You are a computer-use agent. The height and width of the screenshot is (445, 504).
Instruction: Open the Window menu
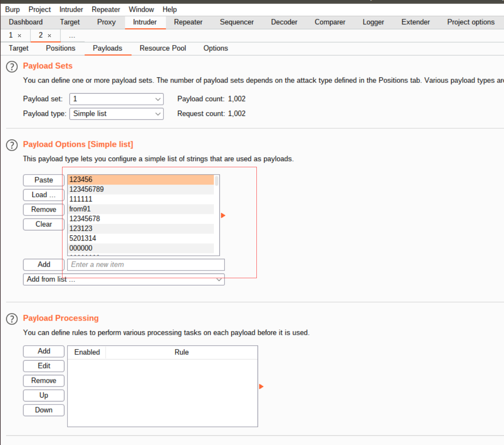click(141, 10)
